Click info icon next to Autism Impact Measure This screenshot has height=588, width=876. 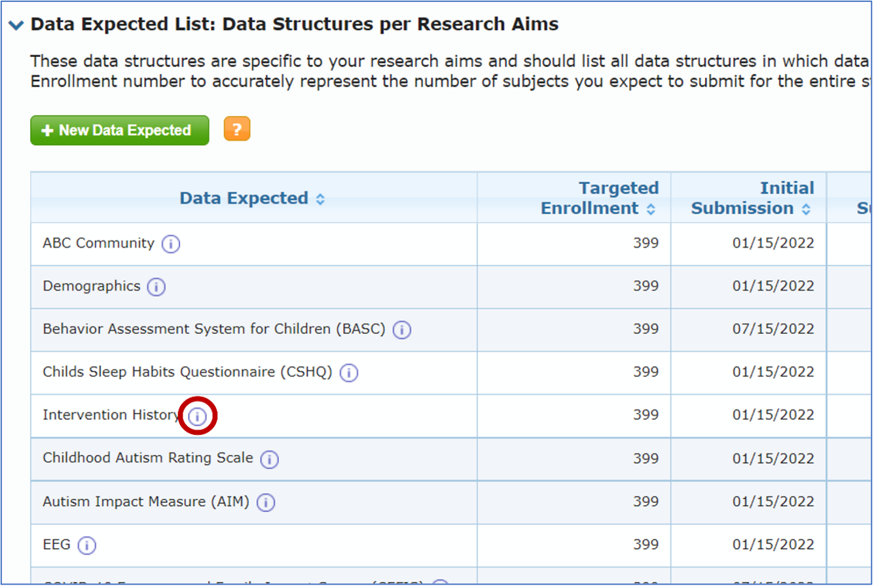point(265,502)
